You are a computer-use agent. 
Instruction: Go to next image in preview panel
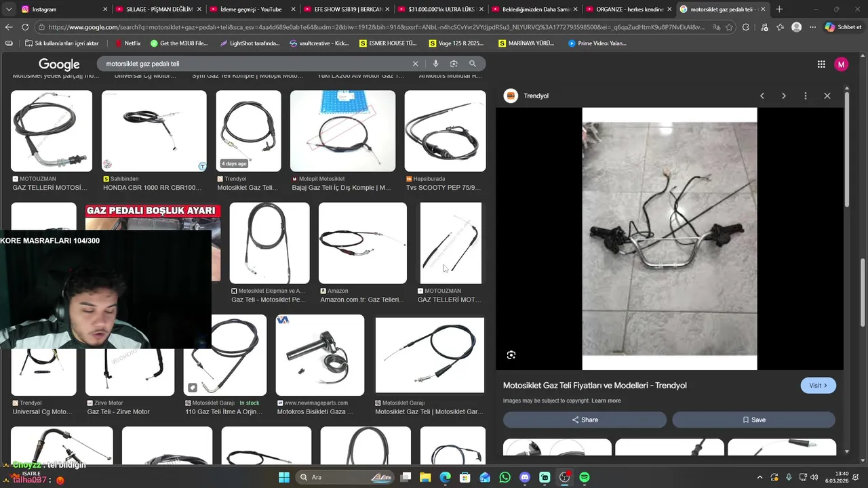pos(784,96)
